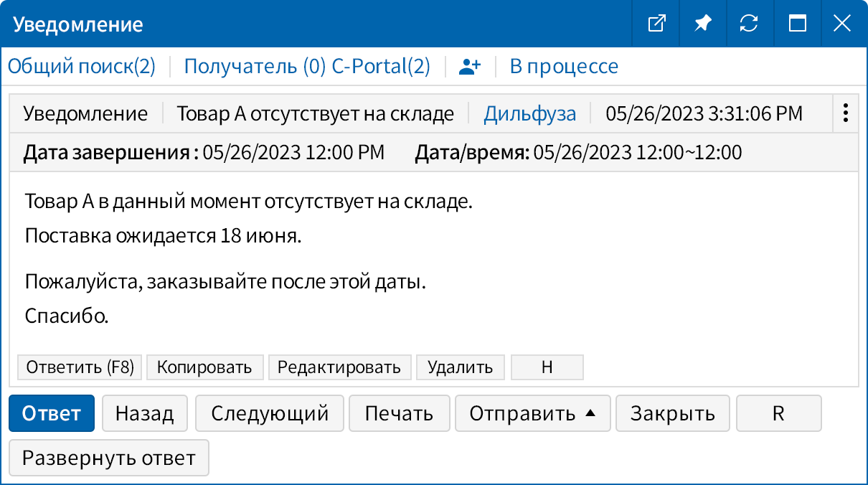Image resolution: width=868 pixels, height=485 pixels.
Task: Open the Отправить dropdown
Action: (532, 413)
